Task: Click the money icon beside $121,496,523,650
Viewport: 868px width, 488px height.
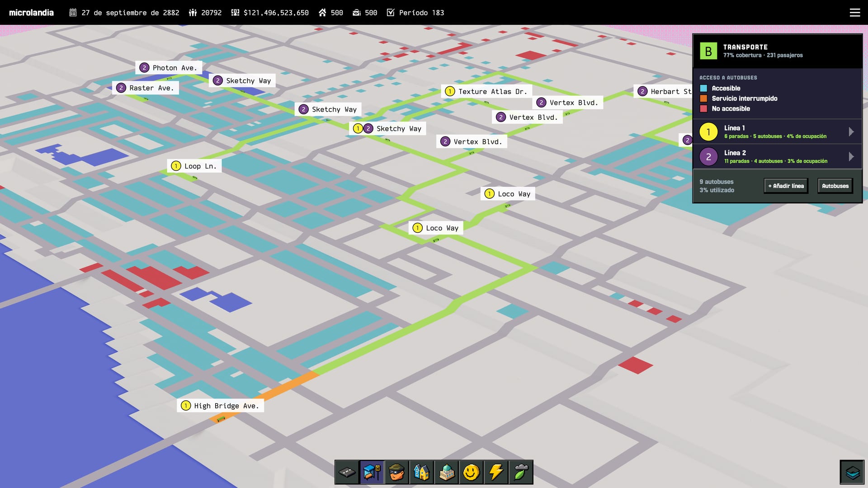Action: click(235, 13)
